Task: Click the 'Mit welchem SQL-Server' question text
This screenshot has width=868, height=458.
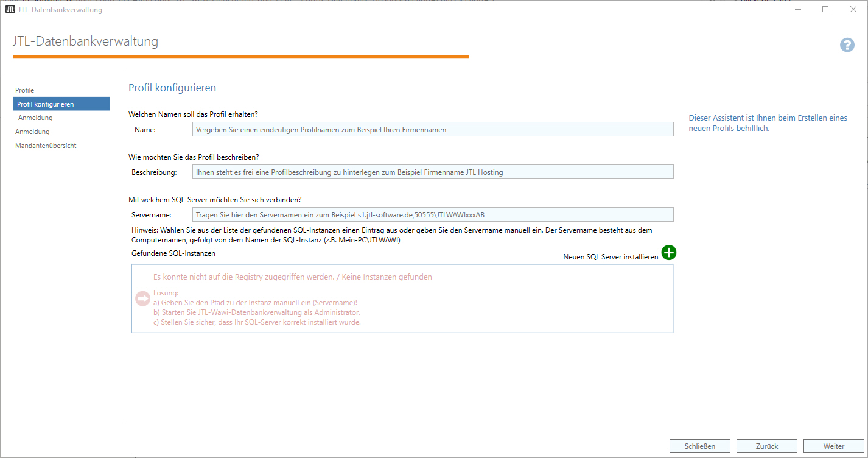Action: (215, 199)
